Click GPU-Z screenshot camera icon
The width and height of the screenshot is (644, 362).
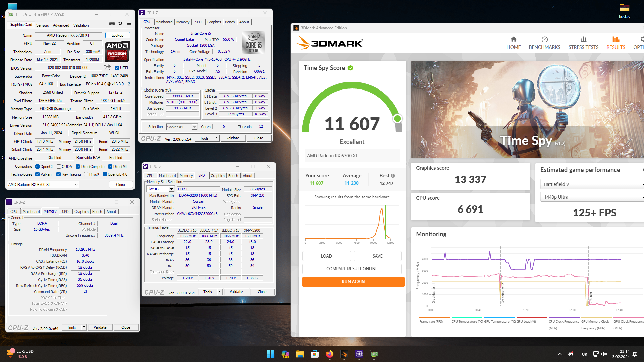pyautogui.click(x=112, y=23)
